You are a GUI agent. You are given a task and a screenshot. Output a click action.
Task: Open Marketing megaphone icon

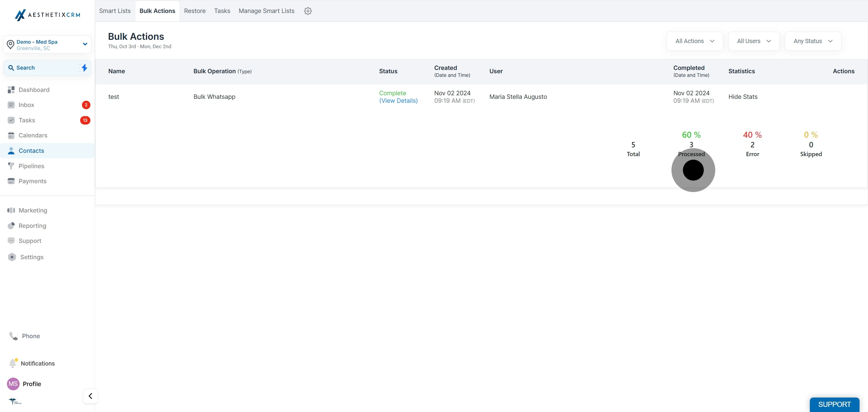tap(11, 210)
